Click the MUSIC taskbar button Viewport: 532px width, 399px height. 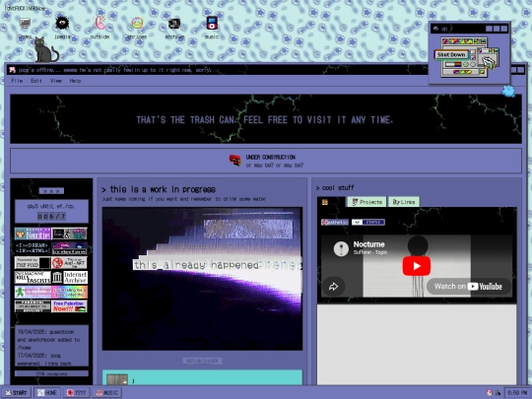tap(106, 392)
